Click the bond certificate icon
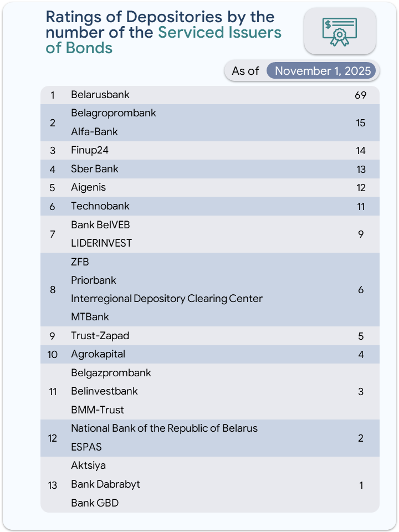399x532 pixels. coord(340,31)
